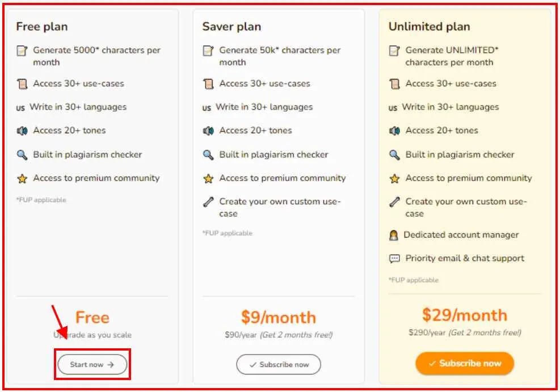Click the 'us' language icon in the Saver plan
The height and width of the screenshot is (392, 560).
coord(208,107)
